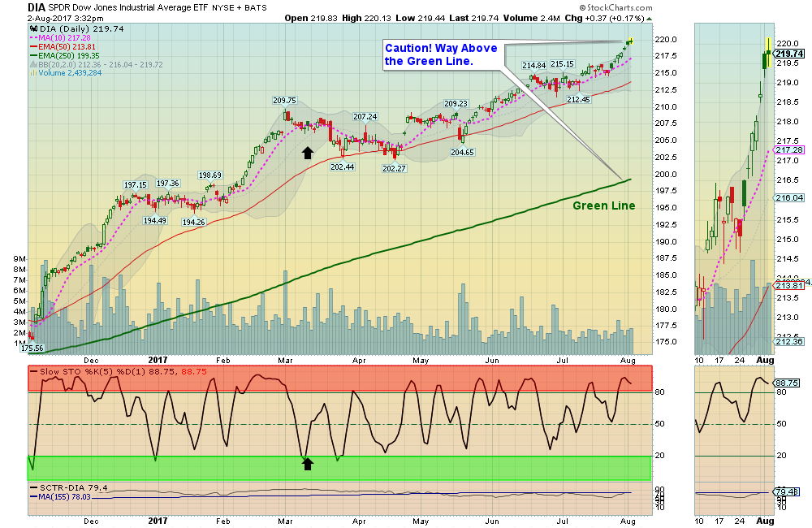Click the 9M volume axis label

(19, 258)
